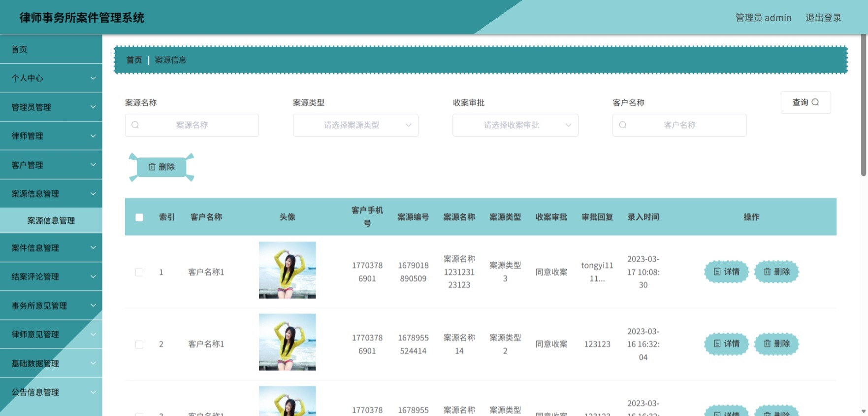Click the trash icon in row 1

click(x=767, y=272)
